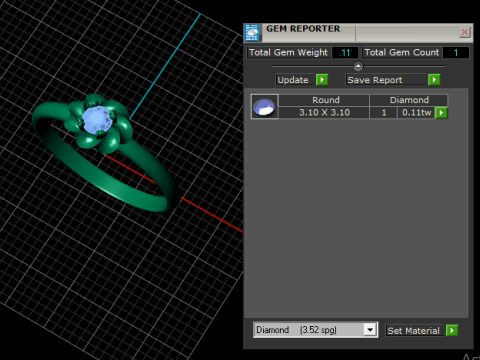480x360 pixels.
Task: Click the GEM REPORTER title bar
Action: pos(358,33)
